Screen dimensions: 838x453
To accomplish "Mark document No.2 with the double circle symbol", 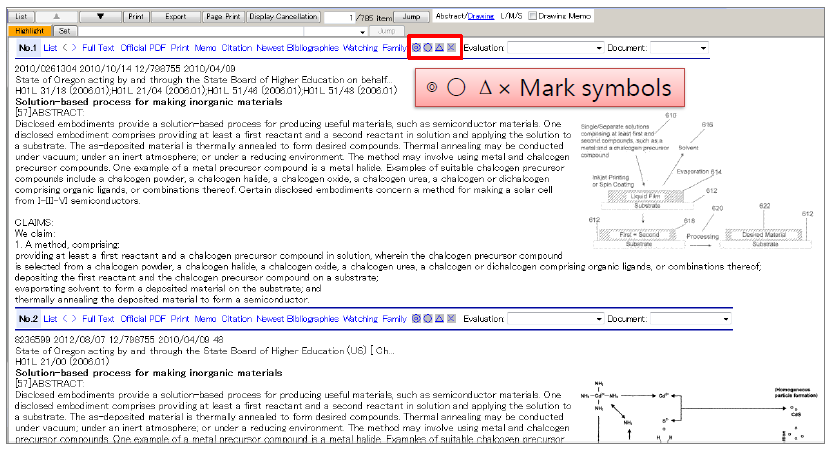I will pos(416,318).
